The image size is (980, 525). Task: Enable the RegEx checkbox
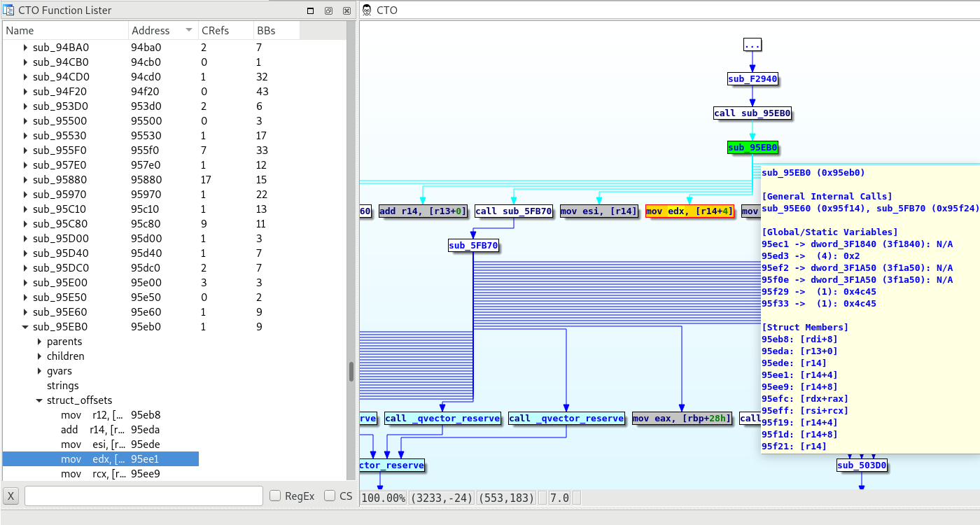pos(276,496)
